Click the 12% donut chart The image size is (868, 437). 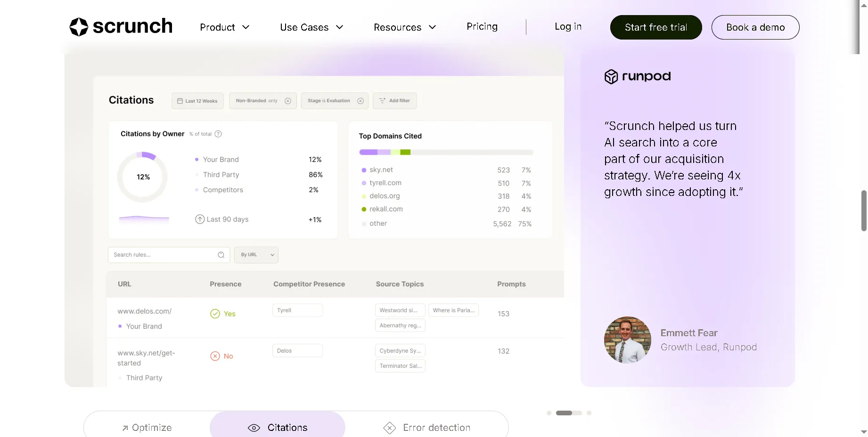point(142,177)
